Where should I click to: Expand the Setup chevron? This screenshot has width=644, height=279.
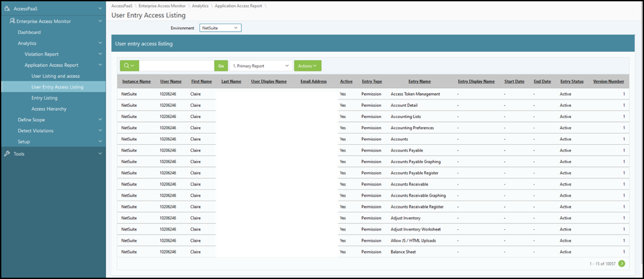coord(100,141)
